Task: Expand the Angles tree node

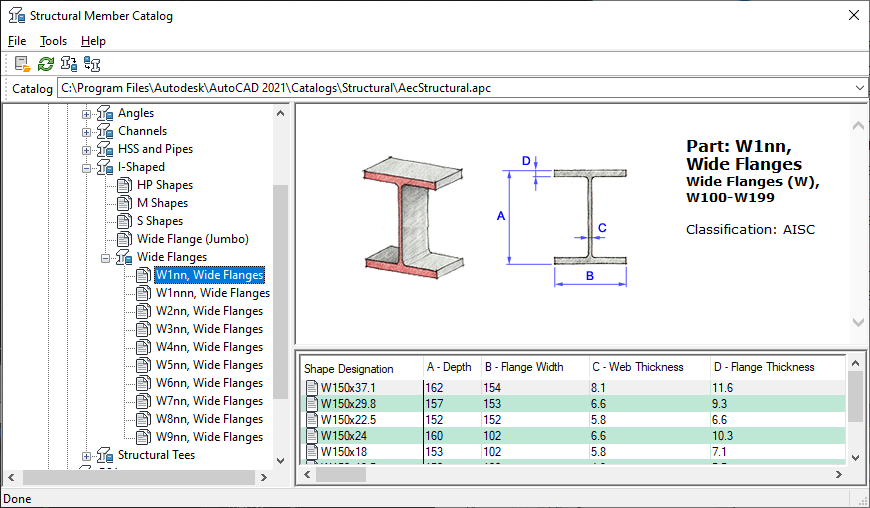Action: click(x=86, y=114)
